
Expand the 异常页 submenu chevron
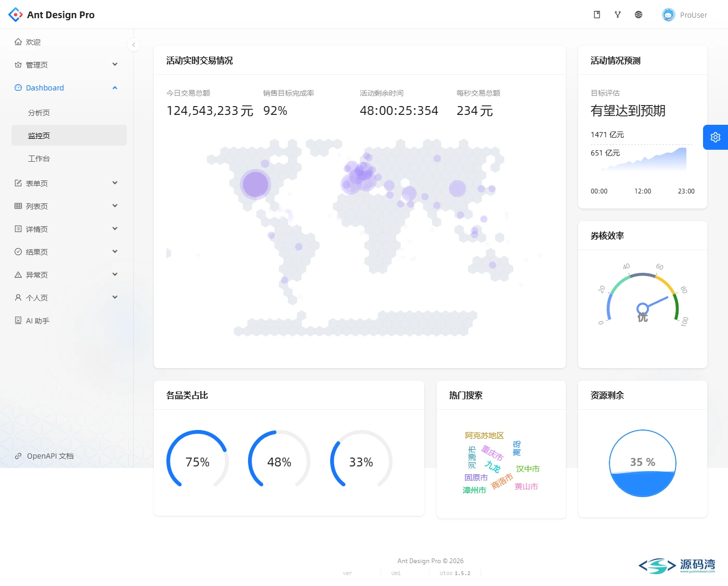pyautogui.click(x=115, y=275)
